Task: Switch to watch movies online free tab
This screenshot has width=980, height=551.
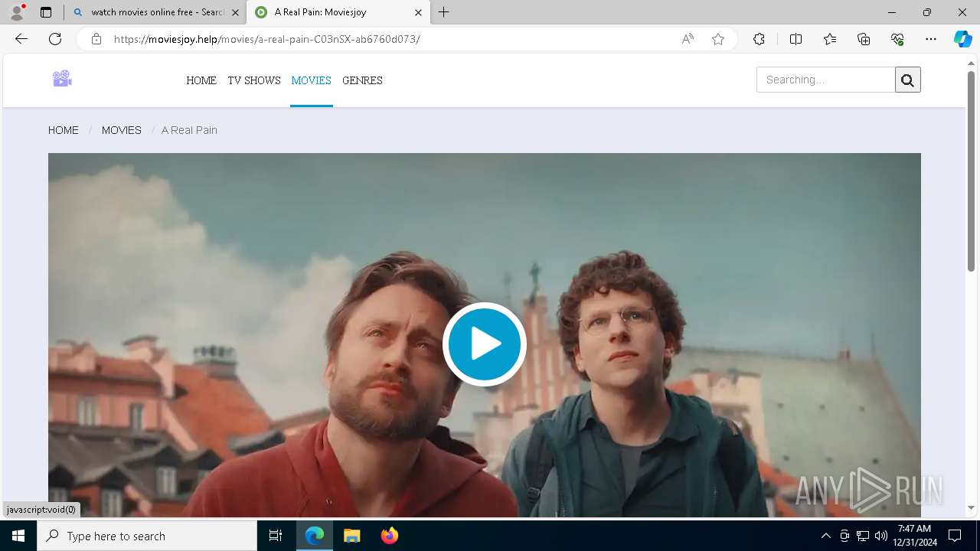Action: tap(157, 12)
